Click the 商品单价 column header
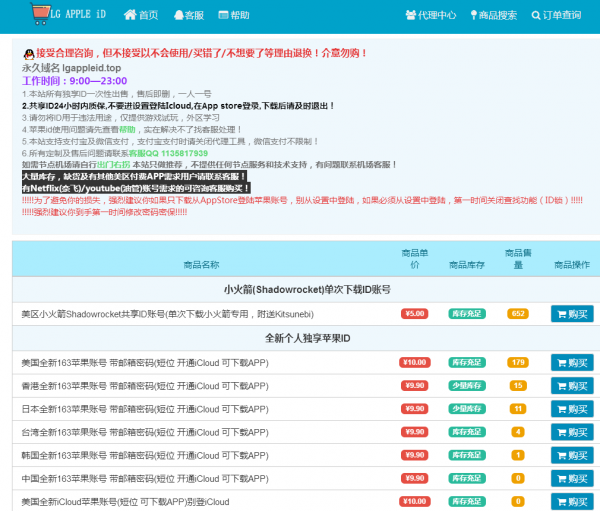This screenshot has width=600, height=511. pos(415,259)
